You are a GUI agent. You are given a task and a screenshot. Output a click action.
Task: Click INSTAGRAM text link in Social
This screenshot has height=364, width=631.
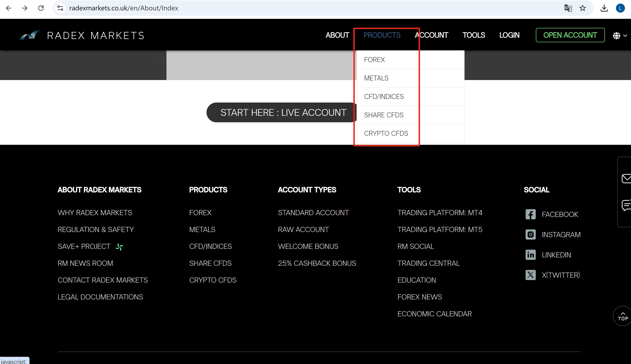pyautogui.click(x=561, y=235)
